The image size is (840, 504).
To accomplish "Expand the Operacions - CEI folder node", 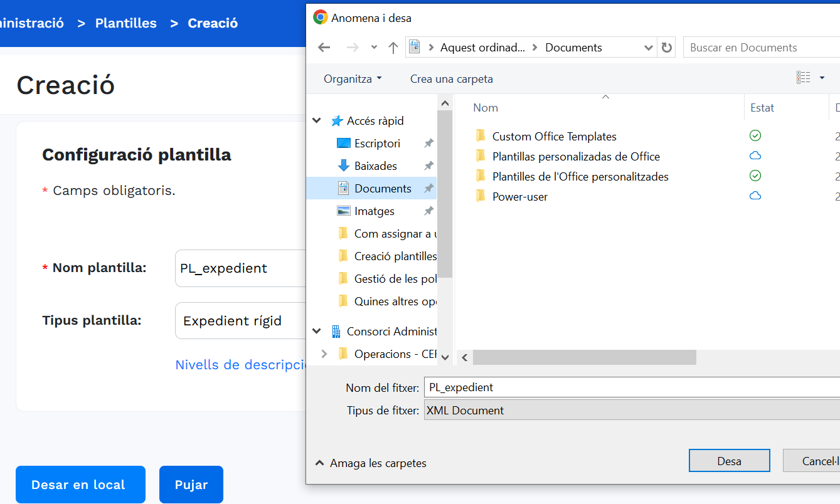I will [324, 354].
